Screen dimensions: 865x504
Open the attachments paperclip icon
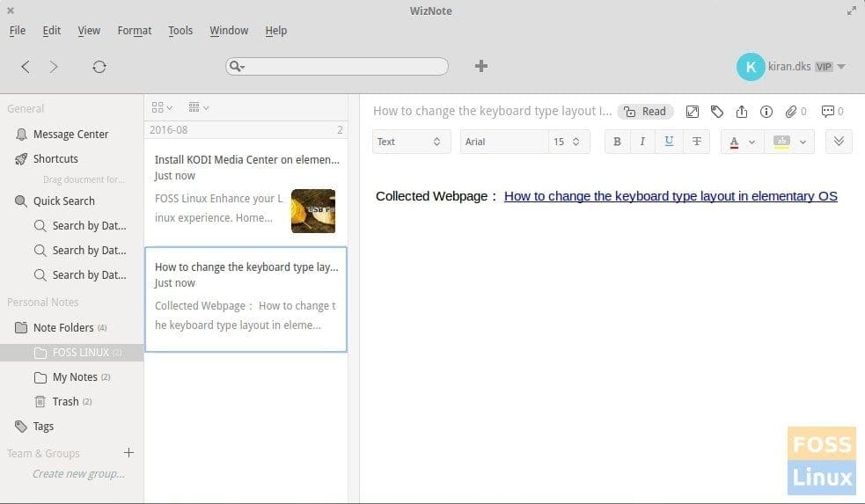791,112
